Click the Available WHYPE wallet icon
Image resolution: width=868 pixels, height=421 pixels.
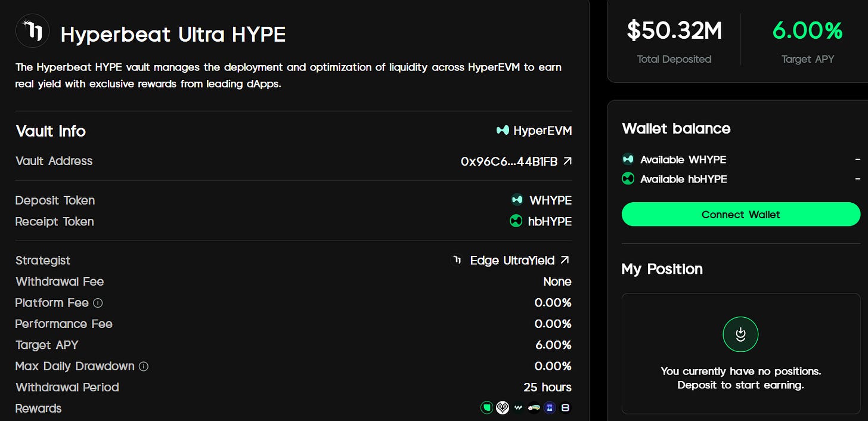(x=628, y=159)
